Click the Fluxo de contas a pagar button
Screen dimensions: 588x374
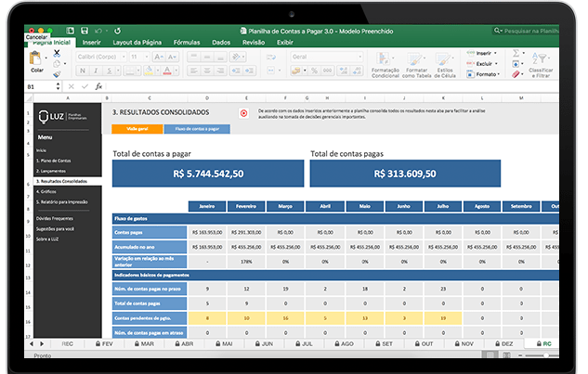coord(197,129)
